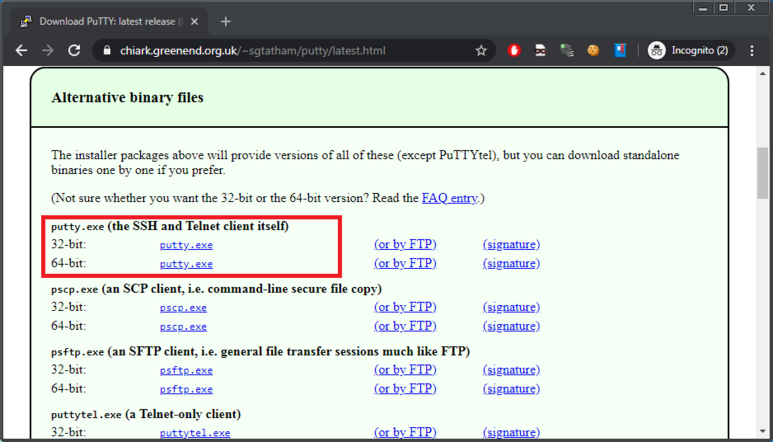Select the Download PuTTY latest release tab
Viewport: 773px width, 442px height.
click(108, 22)
